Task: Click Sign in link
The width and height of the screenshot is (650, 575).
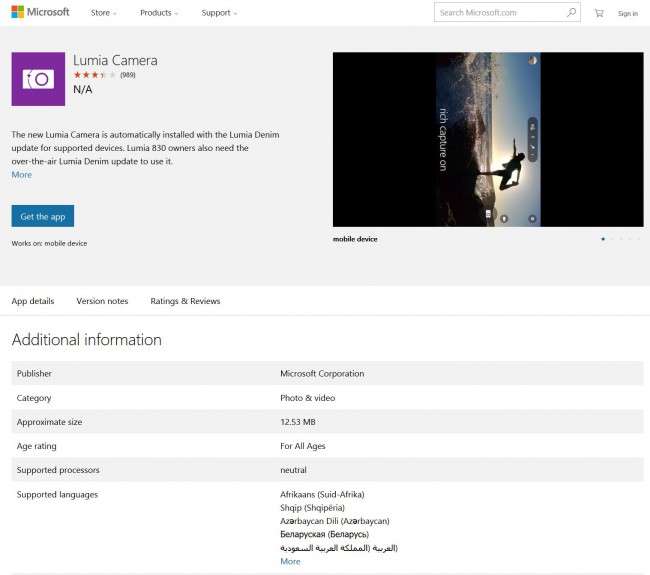Action: click(x=627, y=13)
